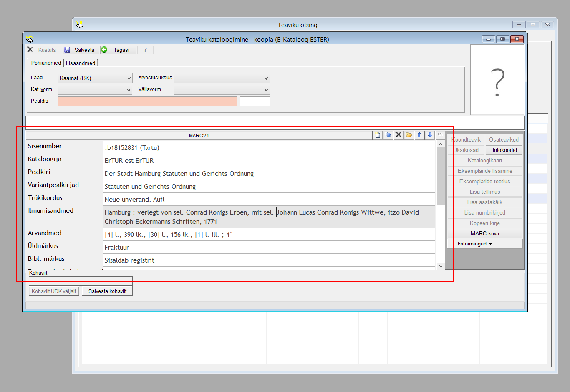The image size is (570, 392).
Task: Go back using Tagasi button
Action: [x=118, y=50]
